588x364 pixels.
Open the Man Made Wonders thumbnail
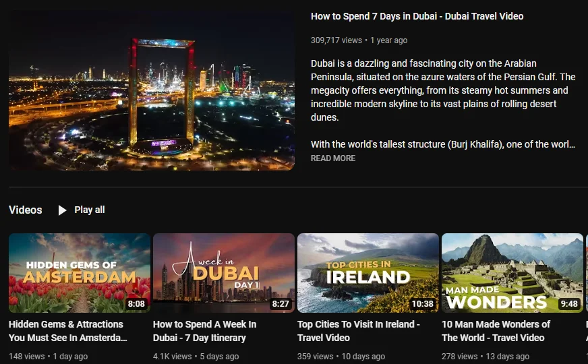pyautogui.click(x=512, y=273)
